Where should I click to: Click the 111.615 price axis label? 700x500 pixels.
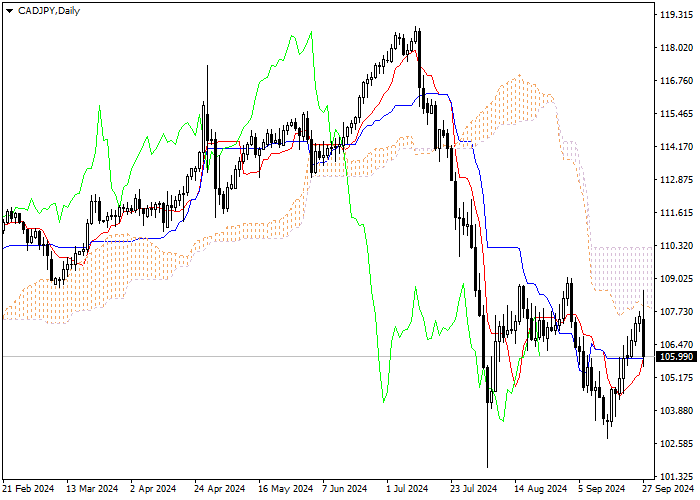[x=676, y=213]
